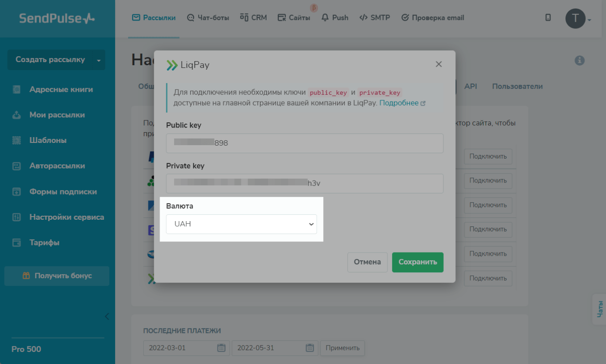Open the external link icon beside Подробнее
606x364 pixels.
click(x=423, y=103)
